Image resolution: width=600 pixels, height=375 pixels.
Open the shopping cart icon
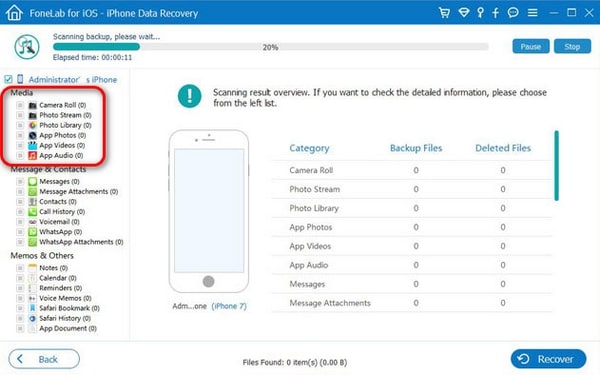[444, 13]
